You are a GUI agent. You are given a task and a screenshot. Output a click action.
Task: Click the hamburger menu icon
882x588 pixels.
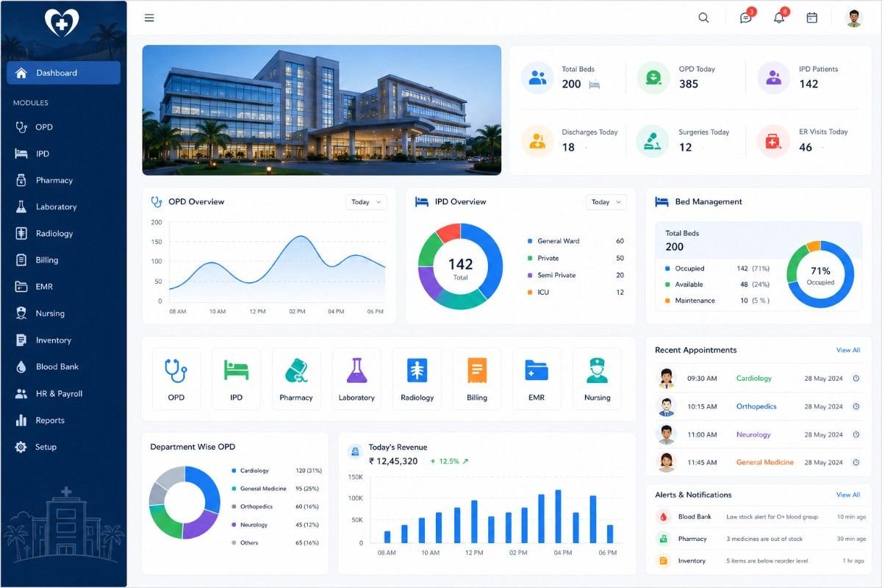[x=149, y=18]
